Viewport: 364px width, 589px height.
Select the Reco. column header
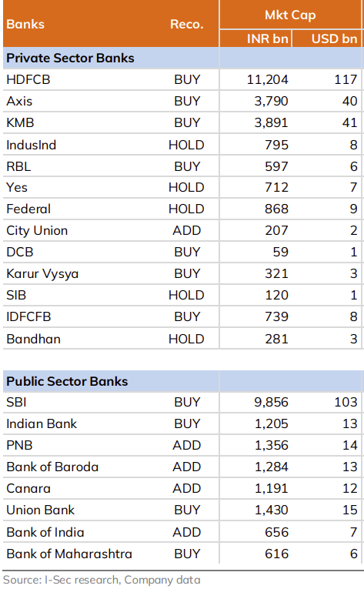coord(187,24)
